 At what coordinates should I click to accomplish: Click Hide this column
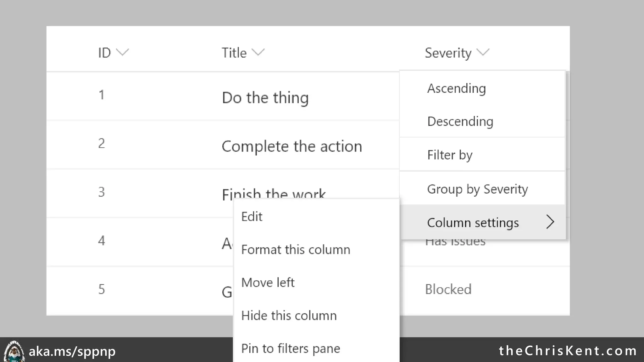pos(289,315)
